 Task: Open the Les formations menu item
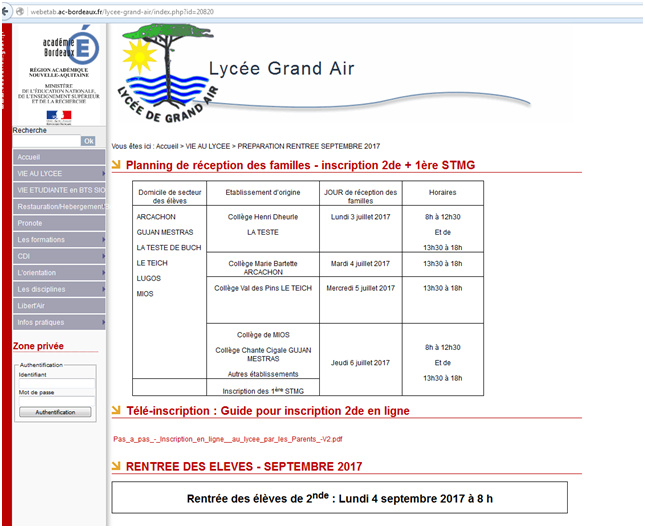click(x=59, y=239)
